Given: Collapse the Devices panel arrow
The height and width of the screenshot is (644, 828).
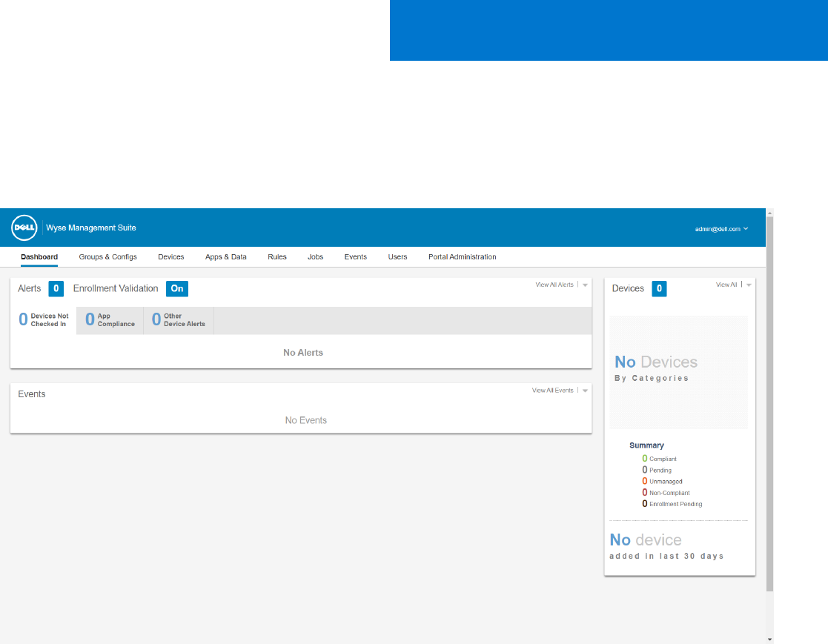Looking at the screenshot, I should 749,285.
